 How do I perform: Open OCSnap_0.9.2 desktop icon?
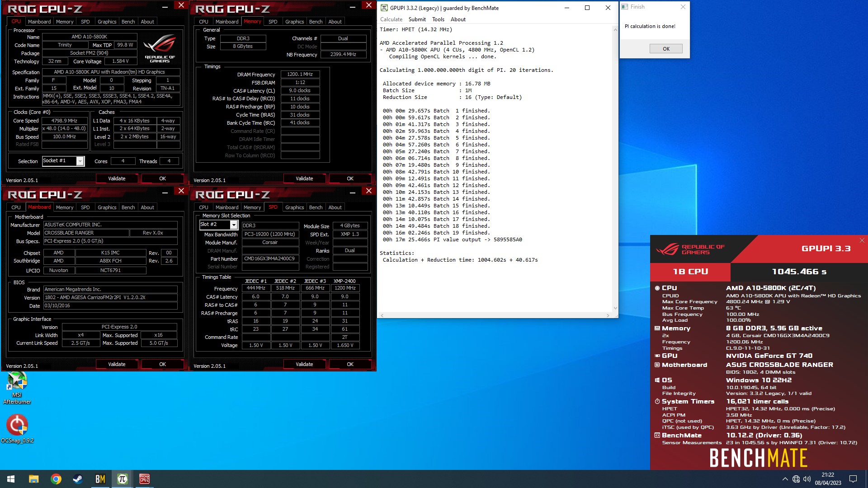17,429
